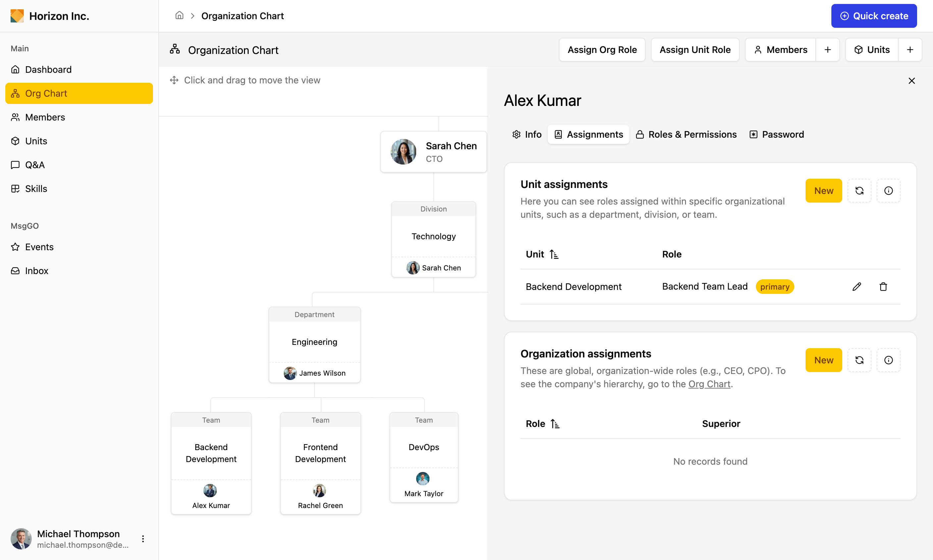Select the Sarah Chen CTO card
Screen dimensions: 933x560
pos(433,152)
